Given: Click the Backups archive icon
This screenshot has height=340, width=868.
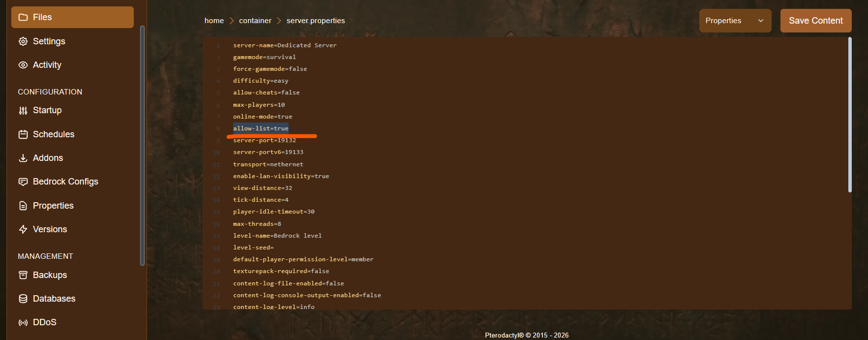Looking at the screenshot, I should pyautogui.click(x=23, y=275).
